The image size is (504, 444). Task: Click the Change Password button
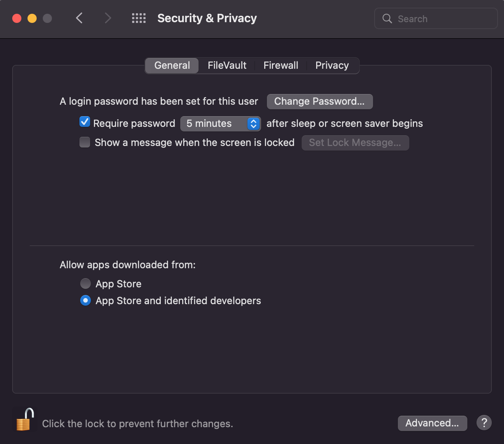click(x=320, y=102)
